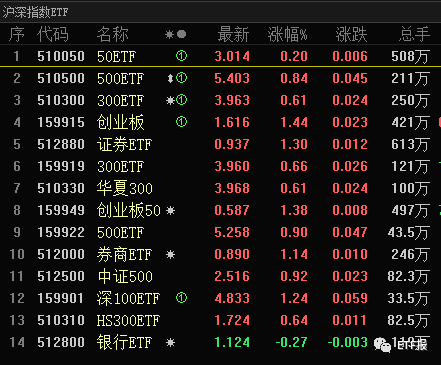Select stock code 510300
Screen dimensions: 441x365
(61, 100)
